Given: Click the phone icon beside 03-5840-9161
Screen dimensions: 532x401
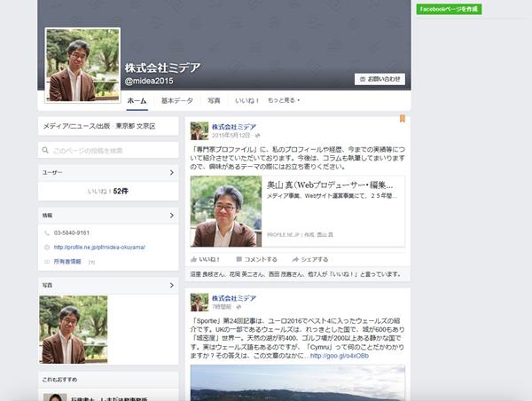Looking at the screenshot, I should 47,233.
